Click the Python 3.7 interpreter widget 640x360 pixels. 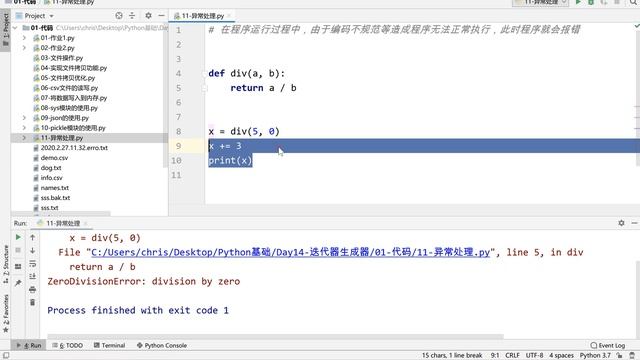coord(595,356)
